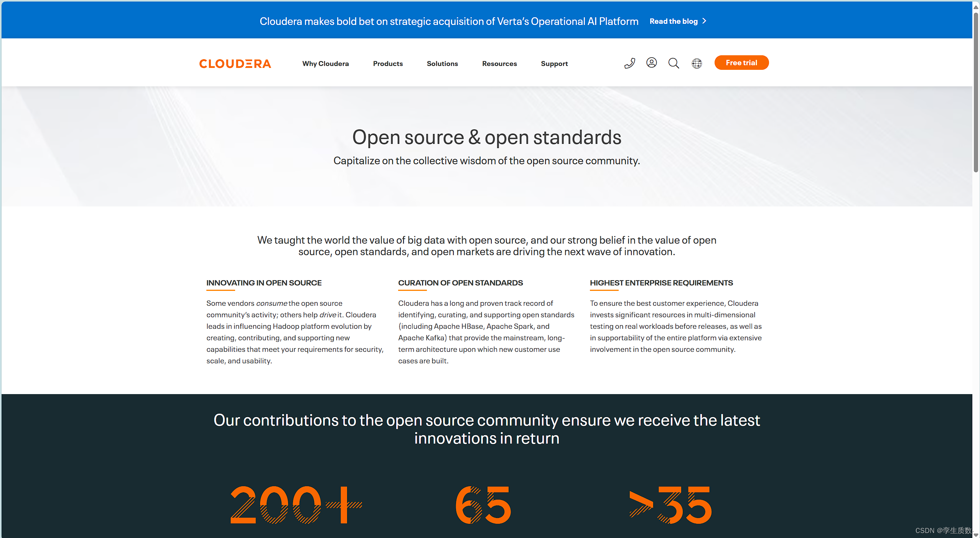Click the Open source & open standards heading
This screenshot has height=538, width=980.
[x=486, y=137]
